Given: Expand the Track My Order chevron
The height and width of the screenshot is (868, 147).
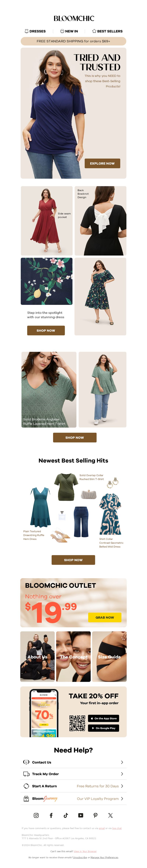Looking at the screenshot, I should pyautogui.click(x=122, y=774).
